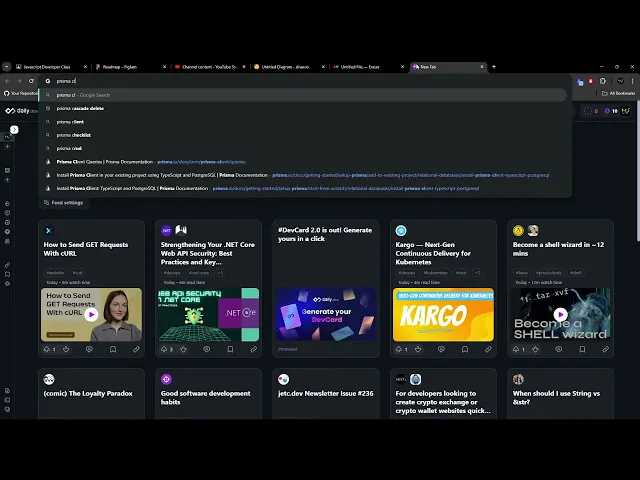The image size is (640, 480).
Task: Click the #kubernetes tag on Kargo post
Action: coord(436,273)
